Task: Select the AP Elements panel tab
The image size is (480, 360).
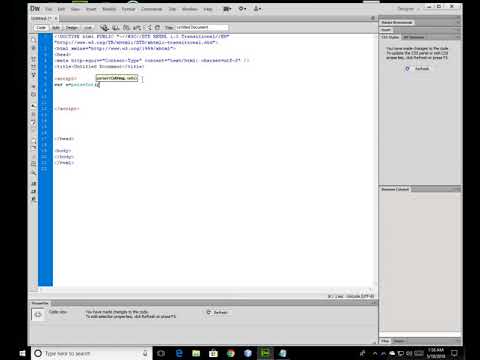Action: pos(414,37)
